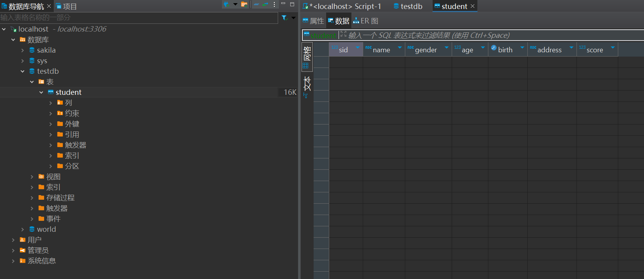Open the address column filter dropdown

(571, 48)
